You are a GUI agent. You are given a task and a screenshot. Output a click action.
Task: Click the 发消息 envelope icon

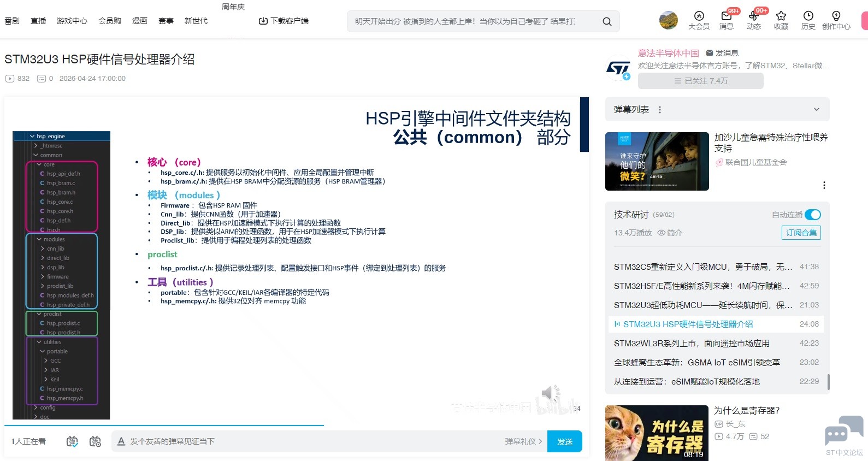710,53
